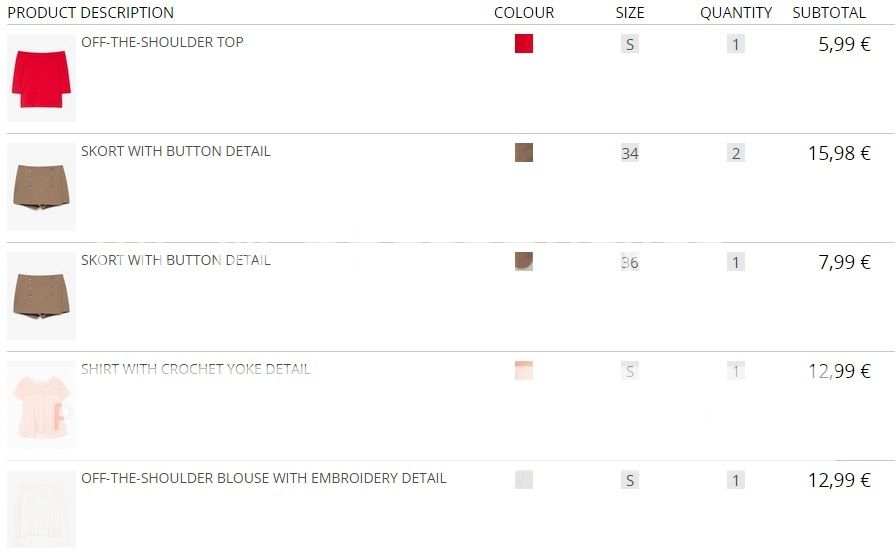
Task: Click the white colour swatch
Action: tap(524, 480)
